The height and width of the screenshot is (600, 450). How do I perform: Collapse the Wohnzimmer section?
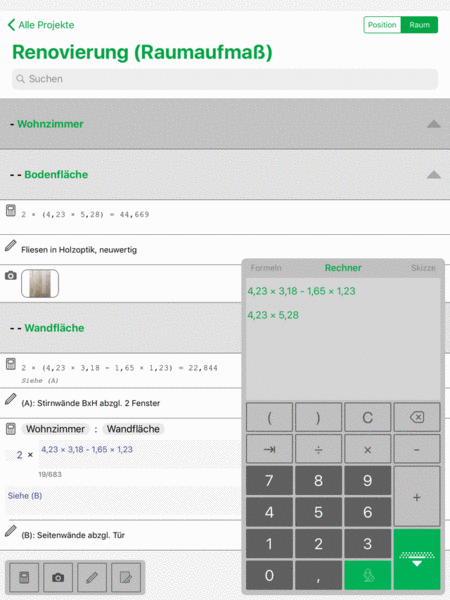tap(434, 124)
